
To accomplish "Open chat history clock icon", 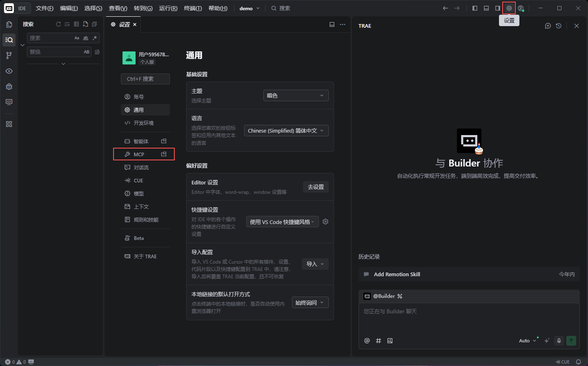I will coord(559,26).
